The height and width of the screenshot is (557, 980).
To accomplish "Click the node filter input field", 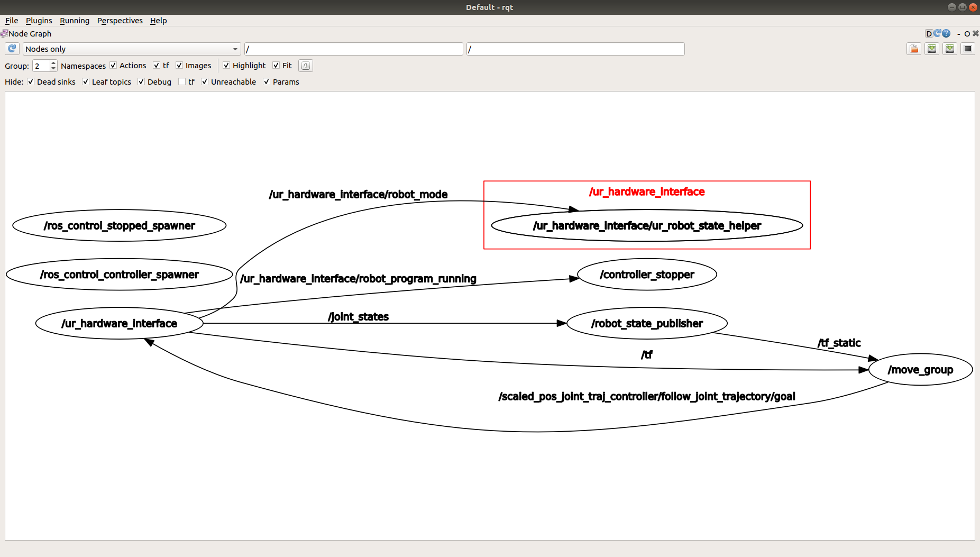I will click(x=353, y=49).
